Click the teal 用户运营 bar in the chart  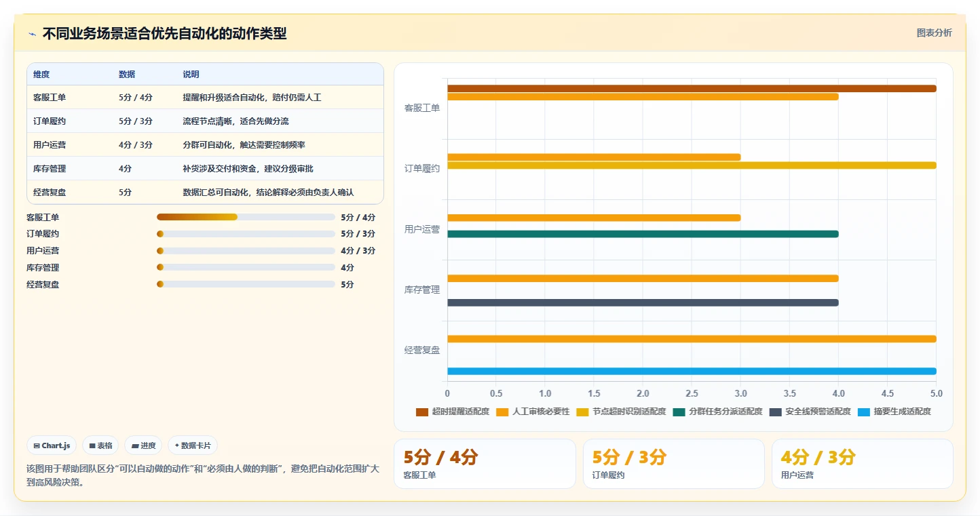pyautogui.click(x=643, y=234)
